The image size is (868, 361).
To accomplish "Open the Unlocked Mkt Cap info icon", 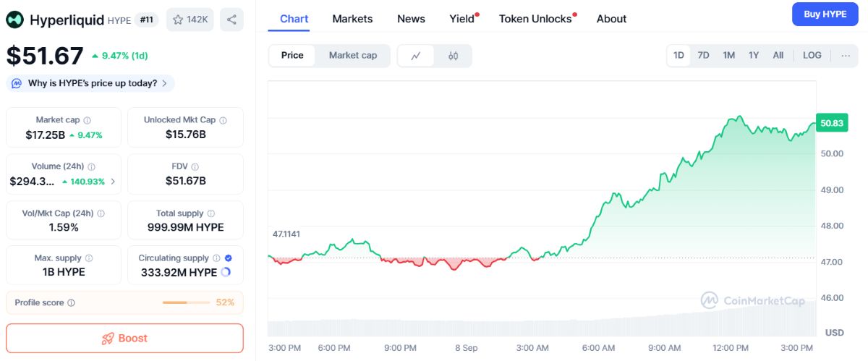I will click(x=223, y=120).
